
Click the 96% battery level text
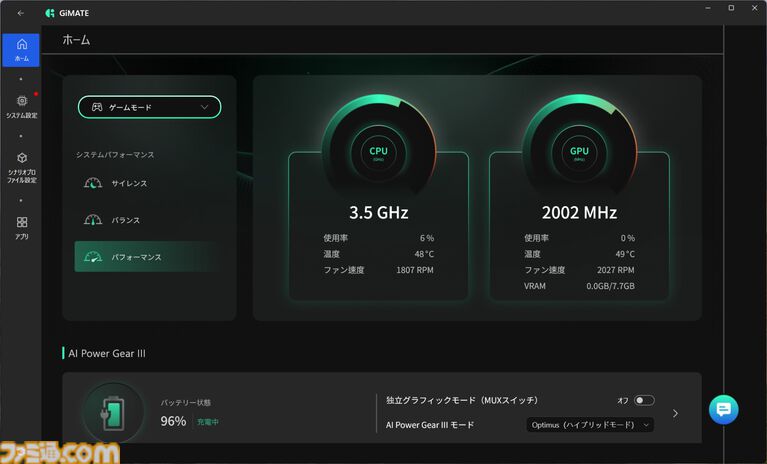point(173,421)
